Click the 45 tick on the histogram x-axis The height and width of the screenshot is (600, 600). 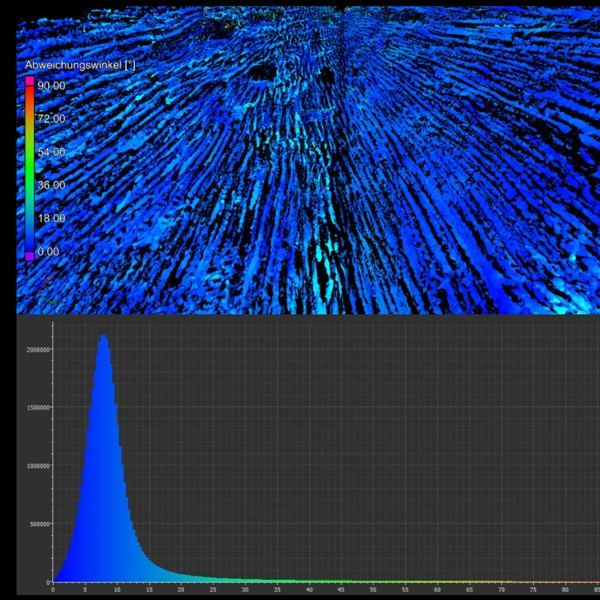(x=342, y=589)
